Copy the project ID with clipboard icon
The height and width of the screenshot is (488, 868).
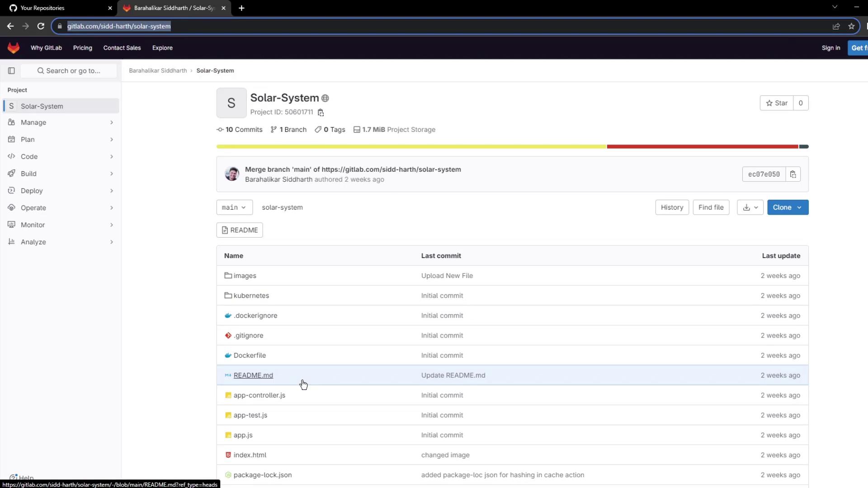pyautogui.click(x=321, y=113)
